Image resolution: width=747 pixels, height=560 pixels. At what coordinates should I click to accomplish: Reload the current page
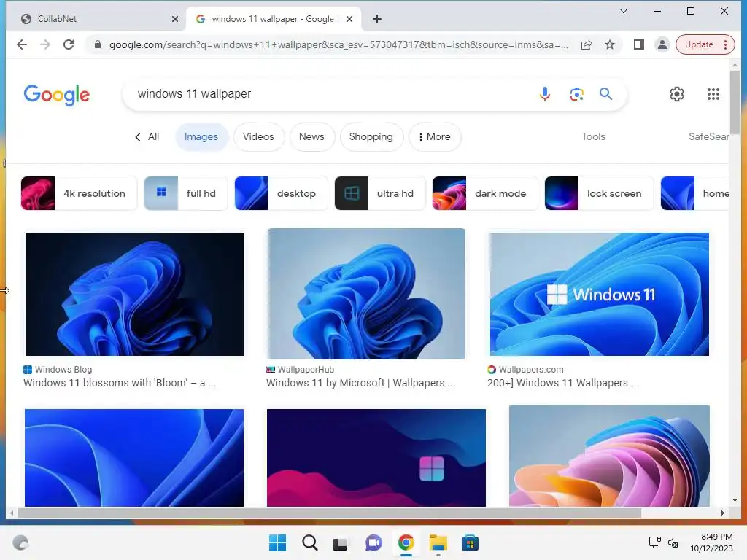(x=69, y=44)
